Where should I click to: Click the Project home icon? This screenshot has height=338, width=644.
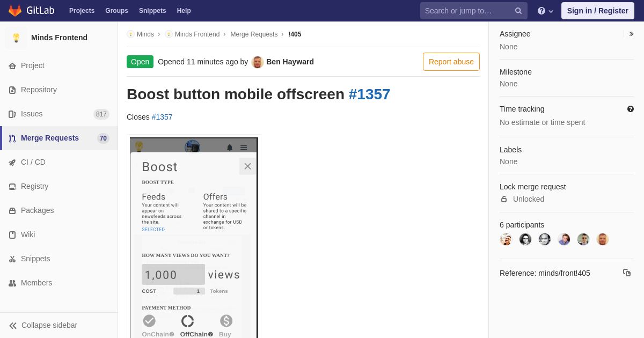click(x=12, y=65)
